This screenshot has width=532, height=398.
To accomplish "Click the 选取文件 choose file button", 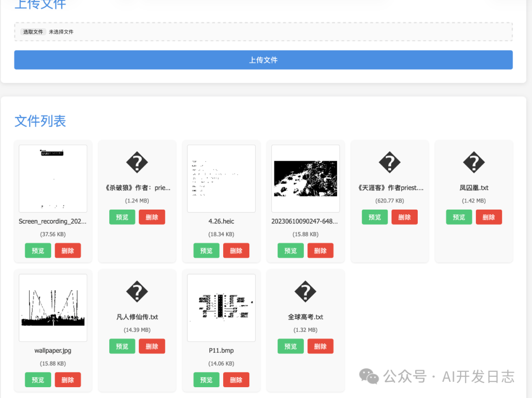I will pos(33,32).
